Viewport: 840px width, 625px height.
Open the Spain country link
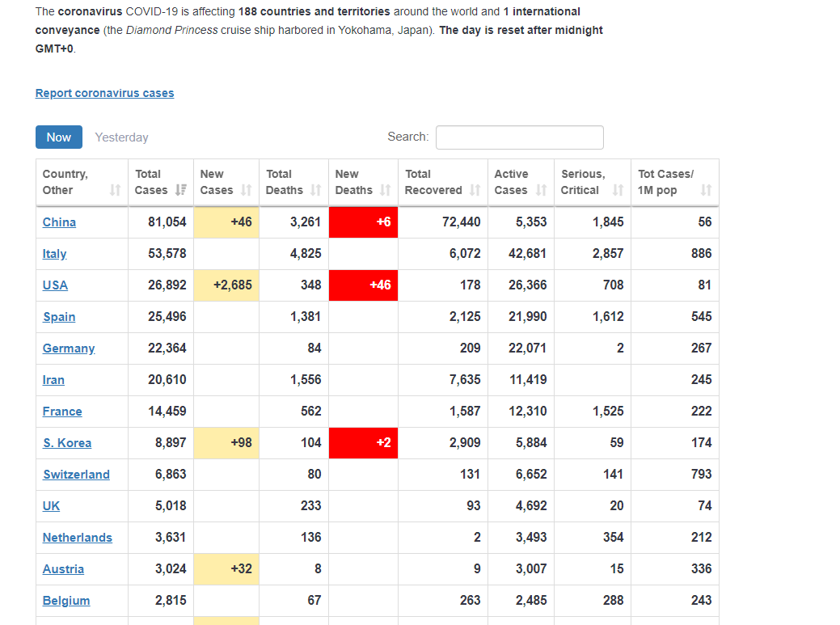(x=59, y=317)
